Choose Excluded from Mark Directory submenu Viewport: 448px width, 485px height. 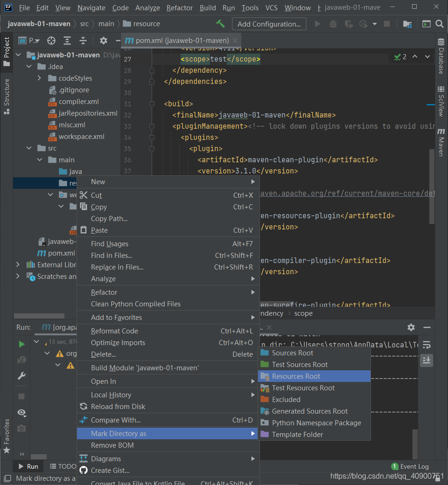pos(314,399)
